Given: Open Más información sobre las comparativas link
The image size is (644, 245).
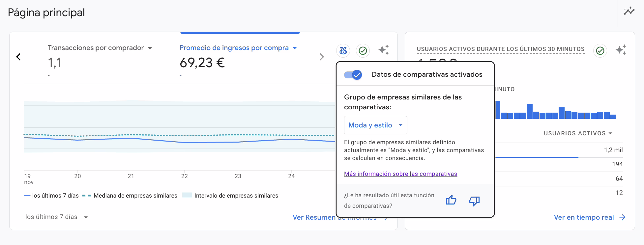Looking at the screenshot, I should pyautogui.click(x=400, y=174).
